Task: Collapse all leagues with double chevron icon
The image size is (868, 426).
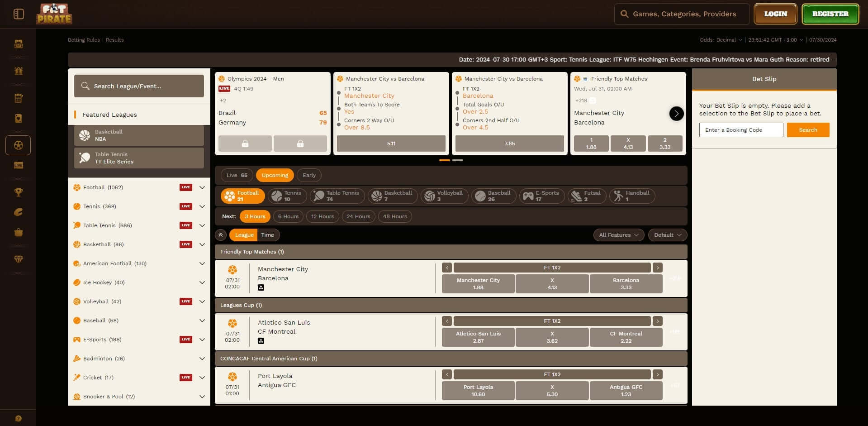Action: (x=221, y=235)
